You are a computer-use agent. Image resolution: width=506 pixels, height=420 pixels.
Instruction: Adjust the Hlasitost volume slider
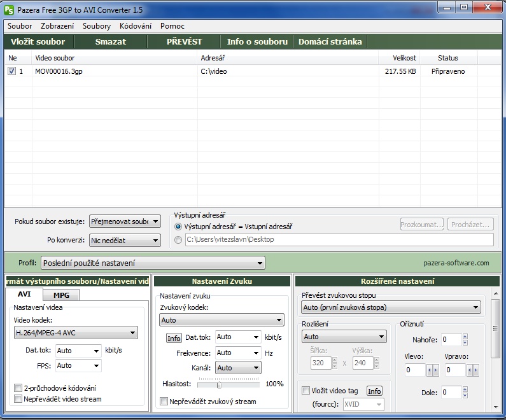click(219, 384)
